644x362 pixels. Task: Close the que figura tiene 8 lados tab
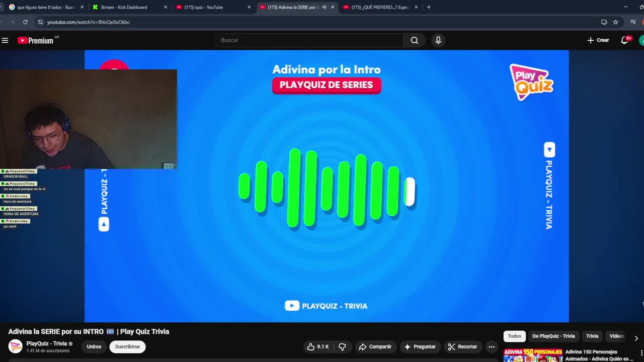[82, 7]
